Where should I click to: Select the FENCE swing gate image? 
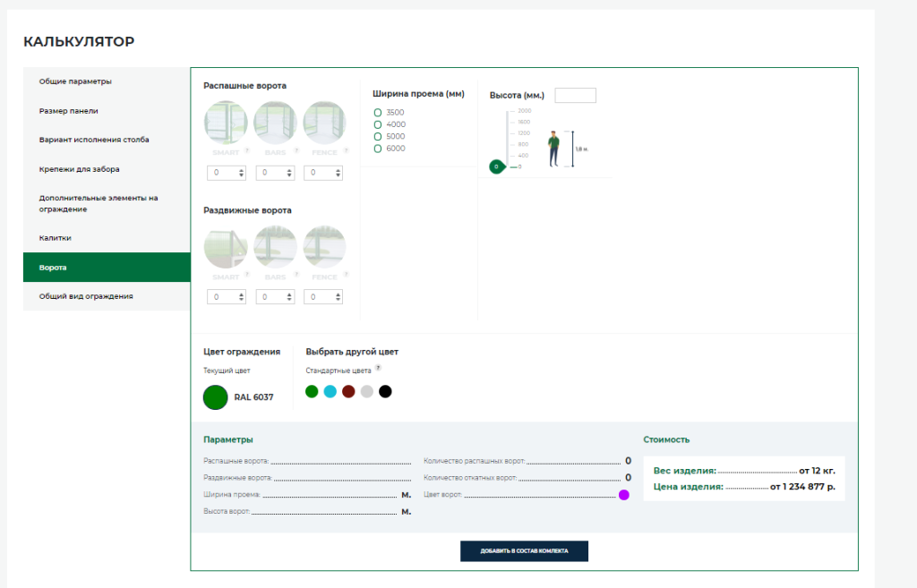tap(324, 123)
